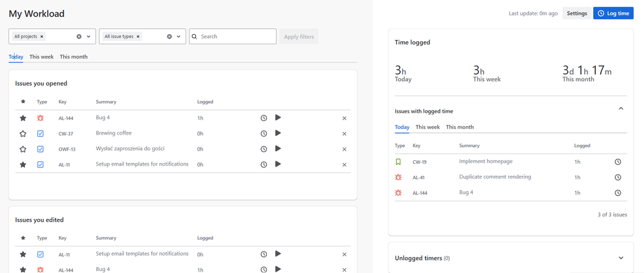Click the magnifier icon in search box

(x=195, y=37)
